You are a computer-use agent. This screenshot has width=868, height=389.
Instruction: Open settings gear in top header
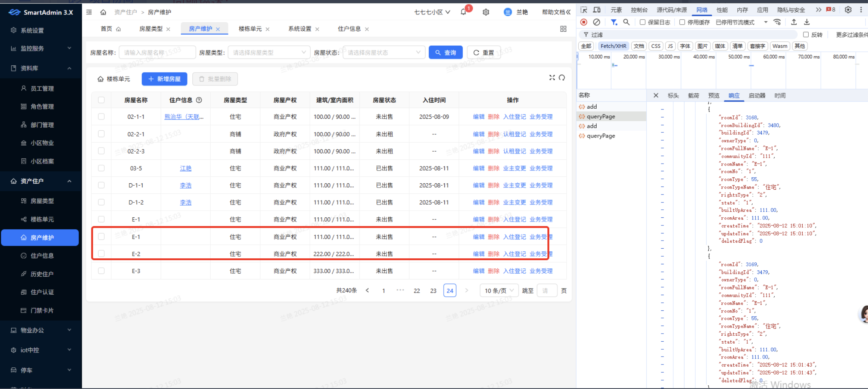486,12
